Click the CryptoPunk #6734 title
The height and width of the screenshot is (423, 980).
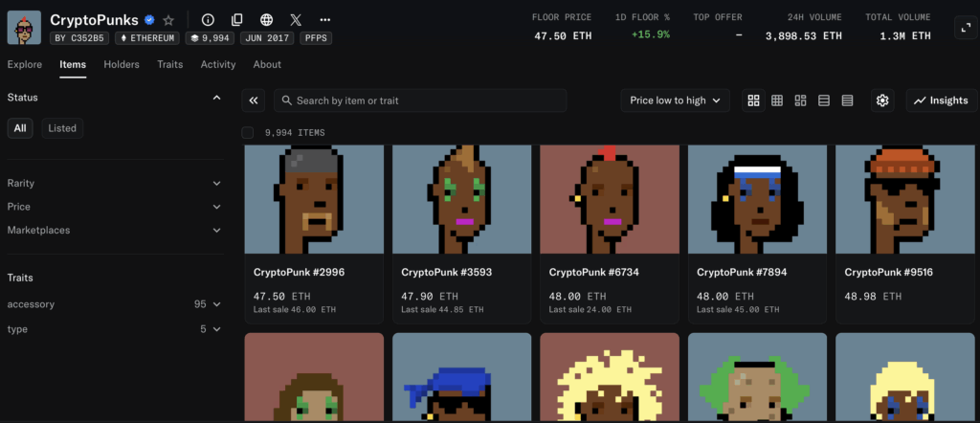[x=593, y=273]
